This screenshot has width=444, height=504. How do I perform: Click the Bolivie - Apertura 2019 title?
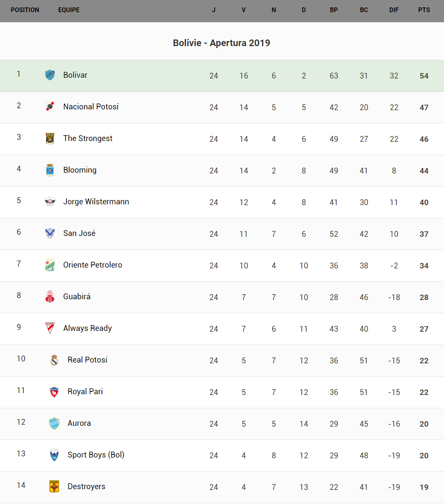pyautogui.click(x=221, y=43)
